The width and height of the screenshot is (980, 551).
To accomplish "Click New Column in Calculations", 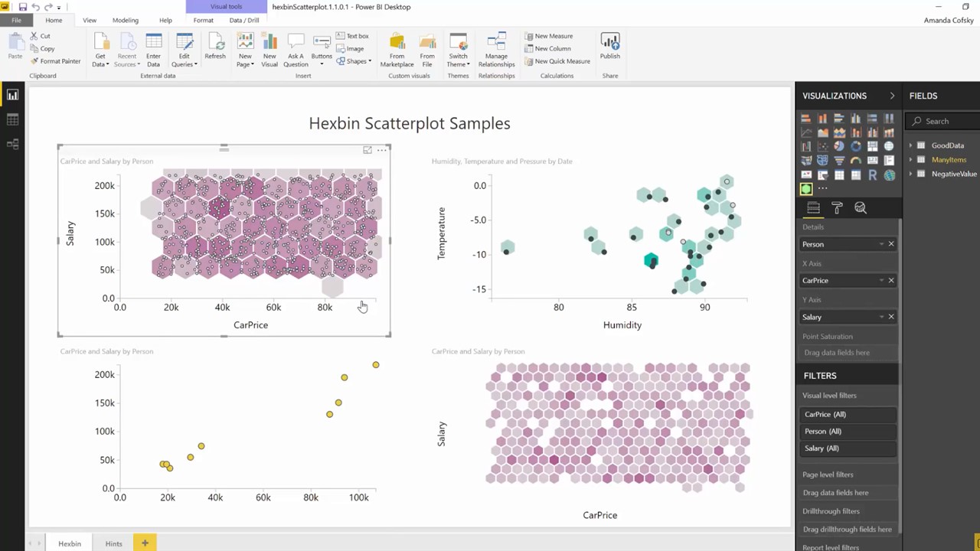I will 548,48.
